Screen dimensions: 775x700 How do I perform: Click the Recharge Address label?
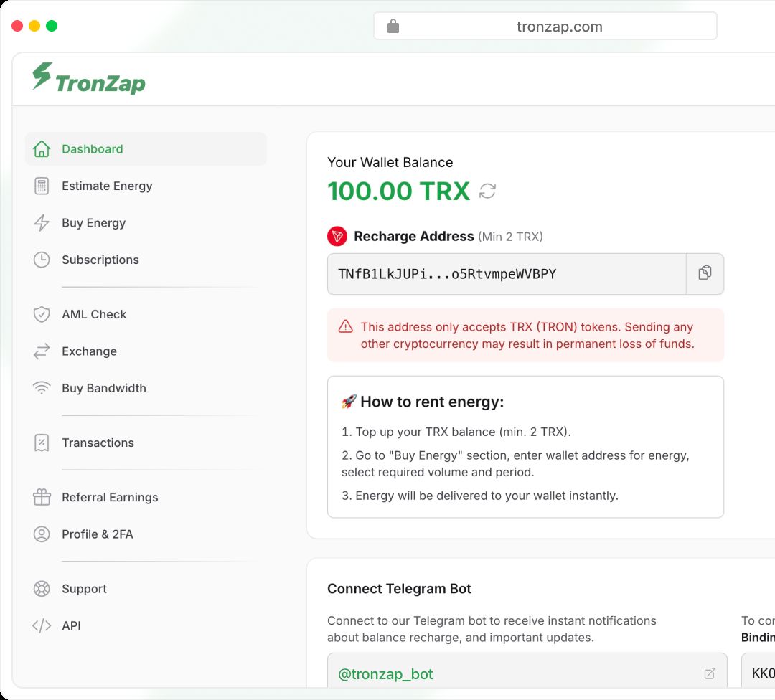(x=414, y=236)
